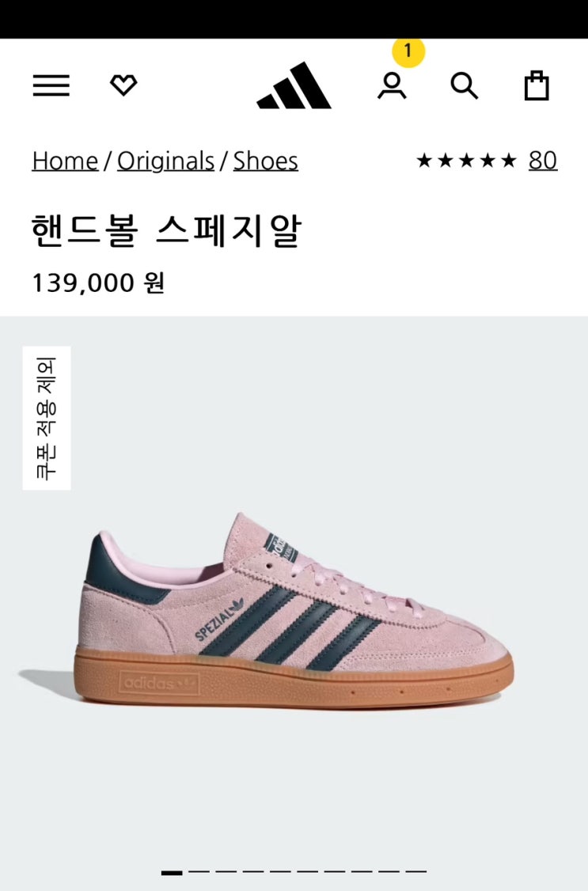Open the wishlist heart icon
This screenshot has width=588, height=891.
123,85
